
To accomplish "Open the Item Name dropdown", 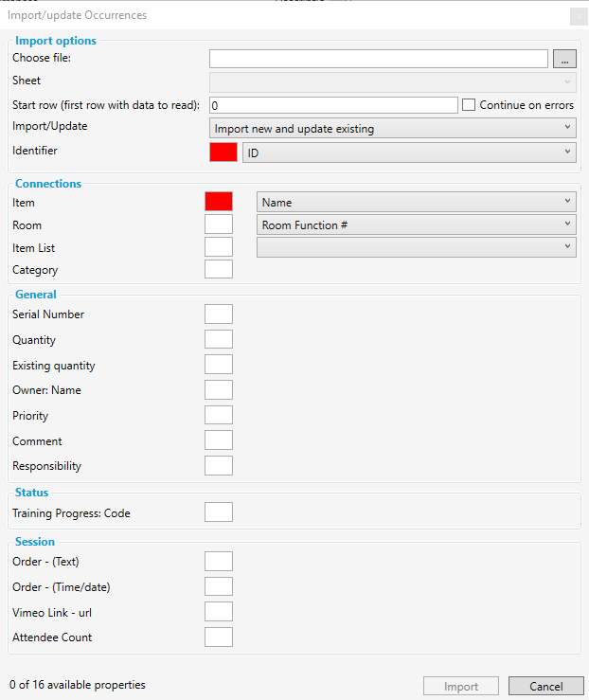I will [x=416, y=202].
